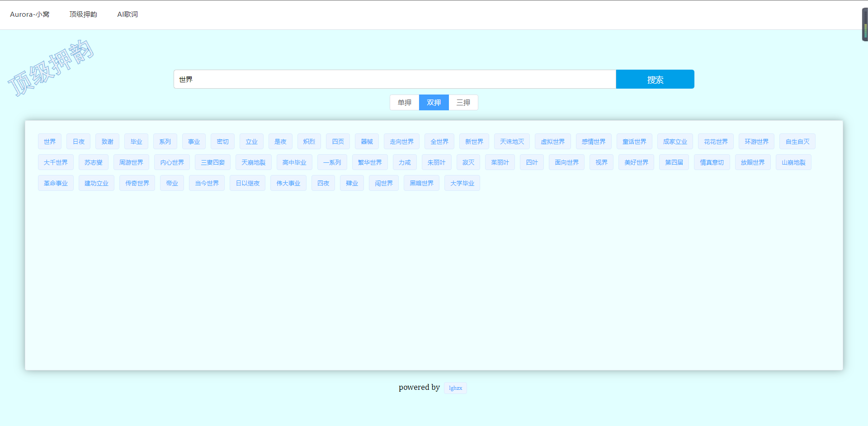Choose the 帝业 tag

tap(172, 183)
